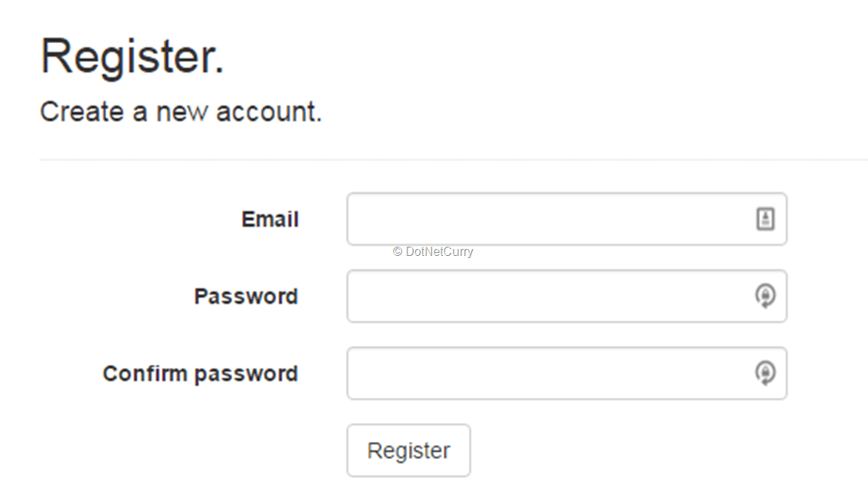
Task: Click the DotNetCurry copyright watermark
Action: tap(433, 252)
